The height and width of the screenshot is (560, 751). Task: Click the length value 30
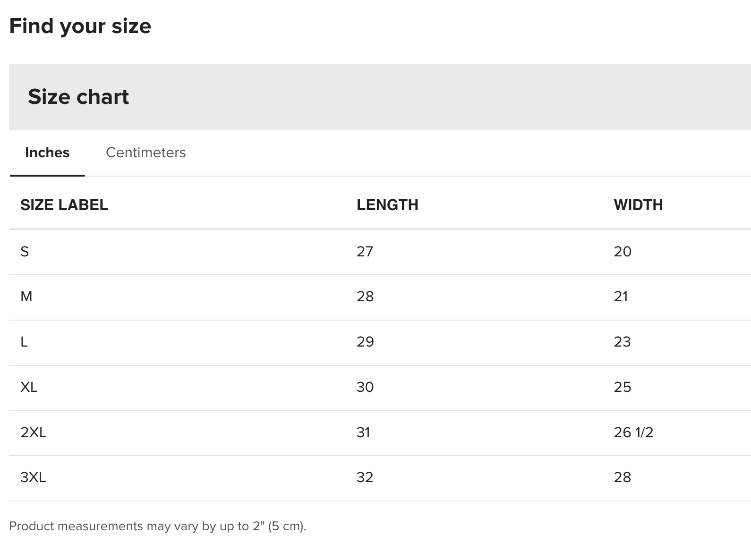[365, 387]
